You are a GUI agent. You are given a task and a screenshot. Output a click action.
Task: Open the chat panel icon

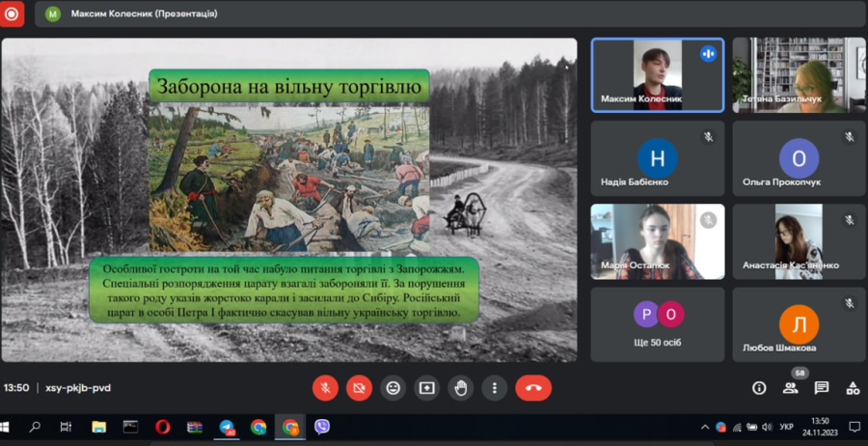[x=822, y=388]
